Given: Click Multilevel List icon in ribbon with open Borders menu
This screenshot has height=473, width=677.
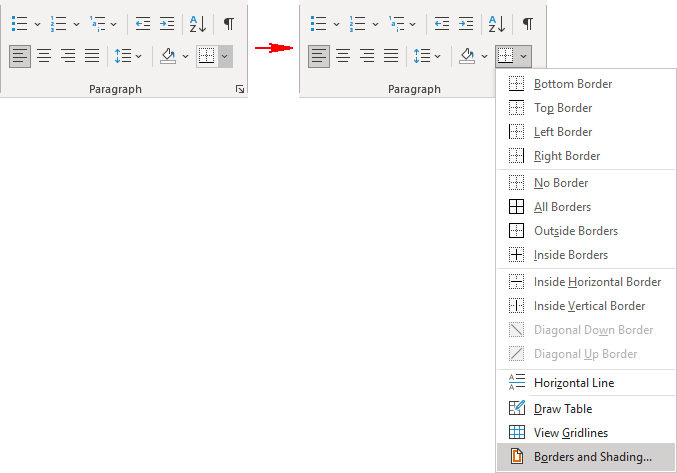Looking at the screenshot, I should [397, 23].
